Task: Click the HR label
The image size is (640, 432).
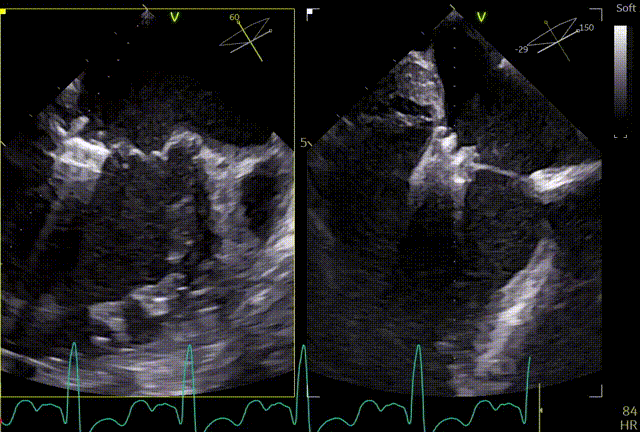Action: coord(628,425)
